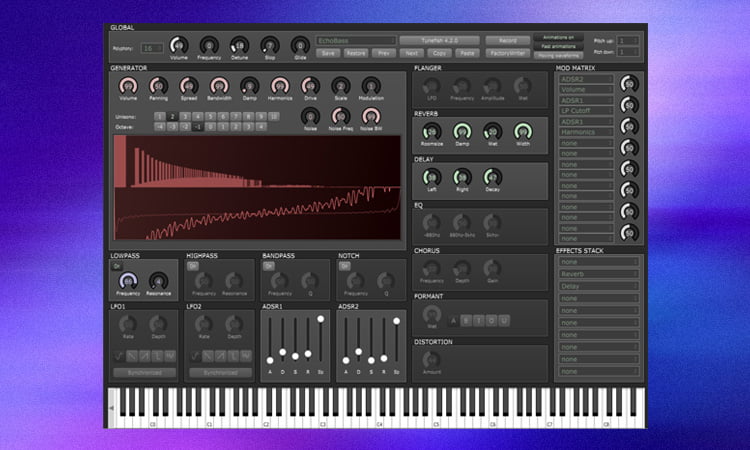Viewport: 750px width, 450px height.
Task: Disable the Lowpass filter On switch
Action: 117,267
